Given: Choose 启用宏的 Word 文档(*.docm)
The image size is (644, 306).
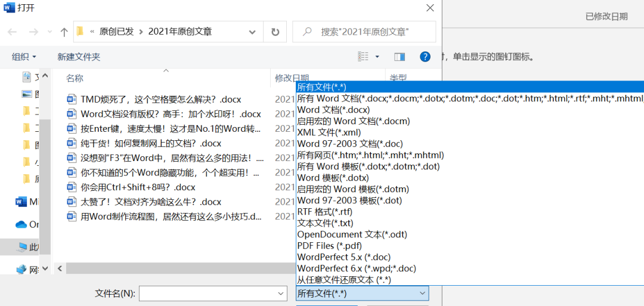Looking at the screenshot, I should [x=470, y=121].
